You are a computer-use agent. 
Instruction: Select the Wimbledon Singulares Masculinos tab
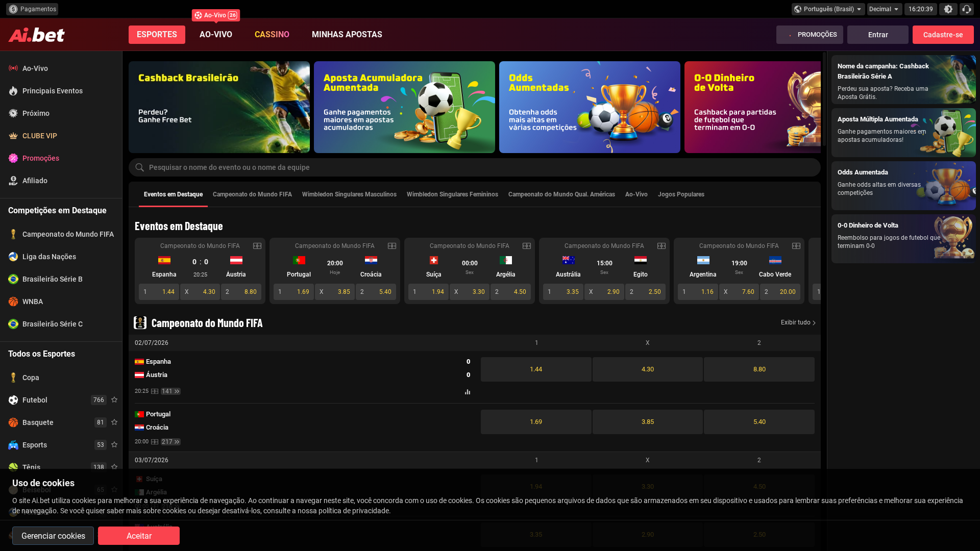pyautogui.click(x=349, y=194)
